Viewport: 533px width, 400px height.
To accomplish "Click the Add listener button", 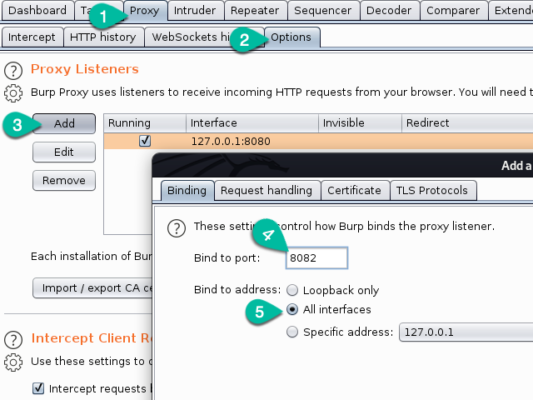I will (x=64, y=123).
